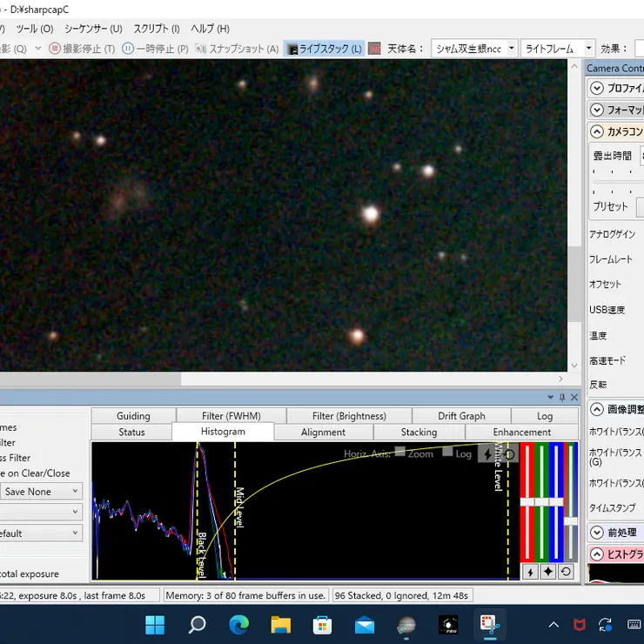Click the image scroll right arrow
The image size is (644, 644).
point(561,379)
